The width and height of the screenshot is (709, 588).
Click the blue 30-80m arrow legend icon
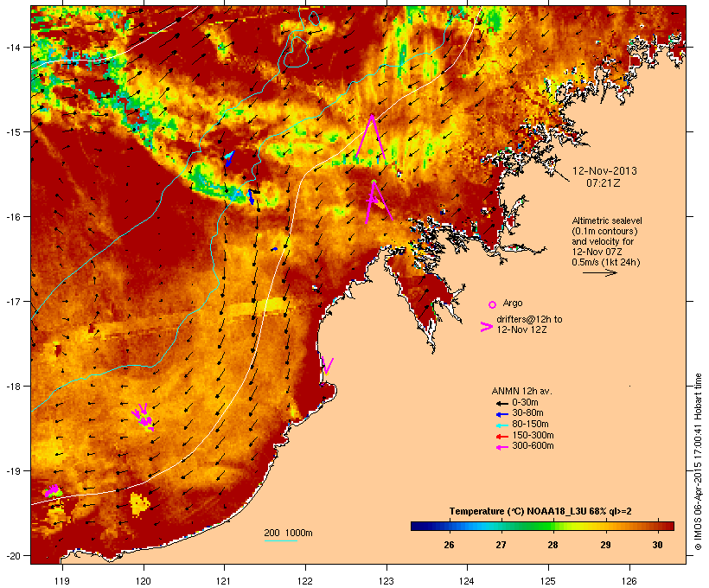click(x=501, y=414)
